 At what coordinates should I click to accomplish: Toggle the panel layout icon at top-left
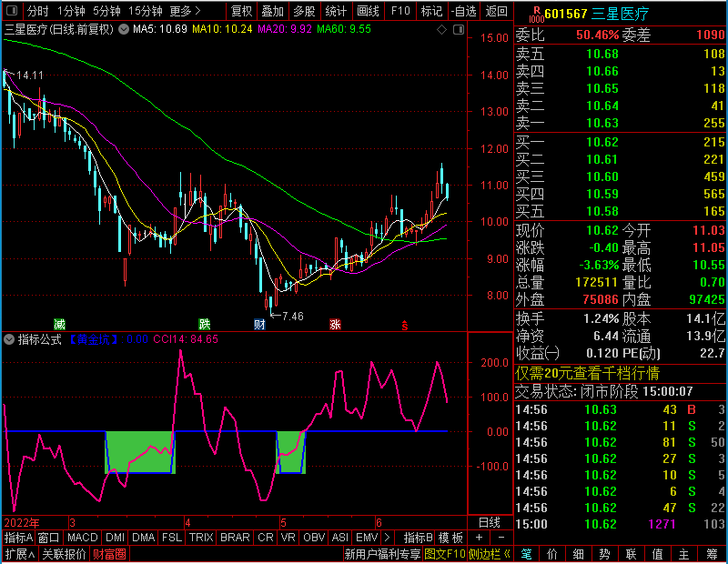12,10
